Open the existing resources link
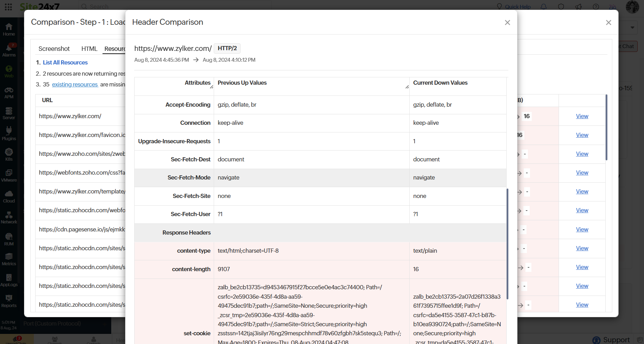Viewport: 644px width, 344px height. pyautogui.click(x=75, y=84)
